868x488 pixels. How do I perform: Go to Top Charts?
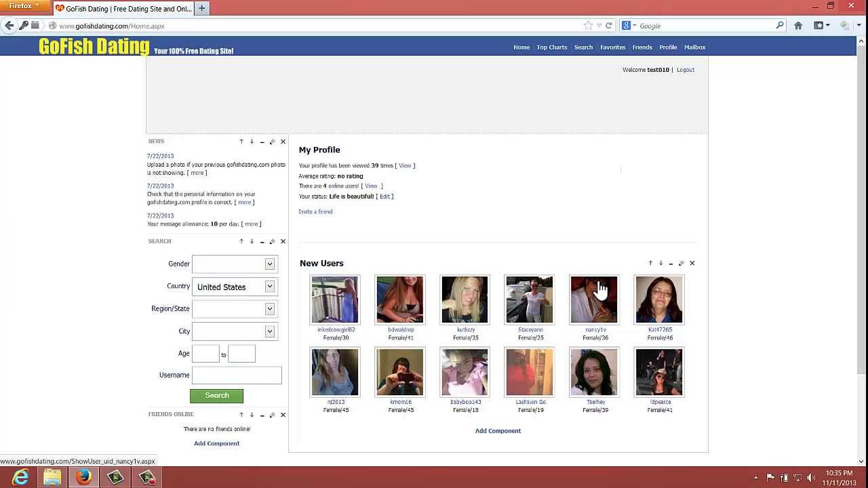(x=552, y=47)
